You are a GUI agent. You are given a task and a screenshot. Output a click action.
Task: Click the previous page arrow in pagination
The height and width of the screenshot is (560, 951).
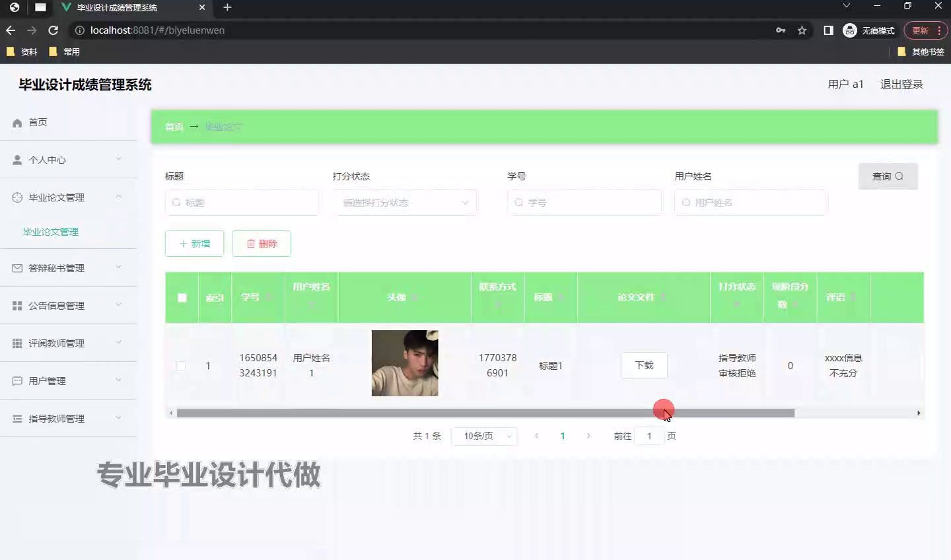tap(537, 436)
